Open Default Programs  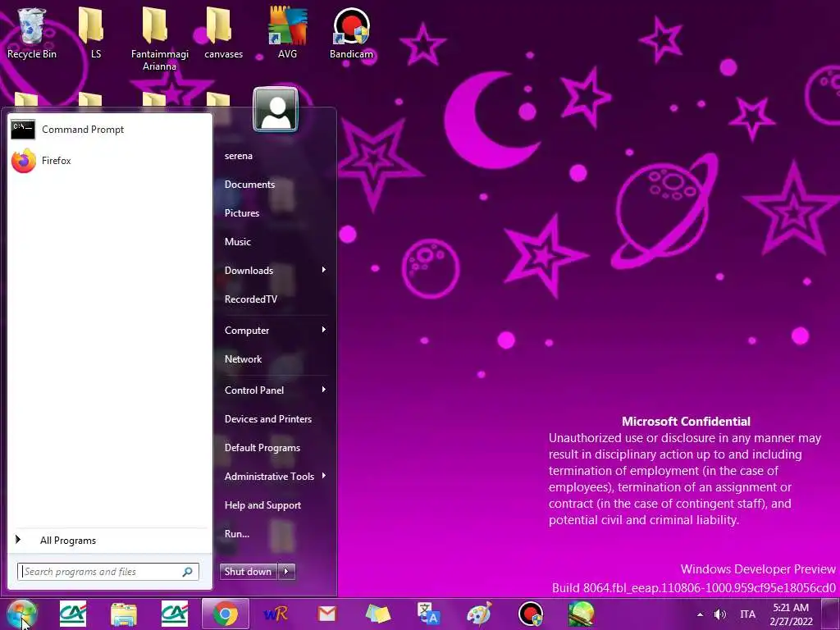pyautogui.click(x=262, y=448)
